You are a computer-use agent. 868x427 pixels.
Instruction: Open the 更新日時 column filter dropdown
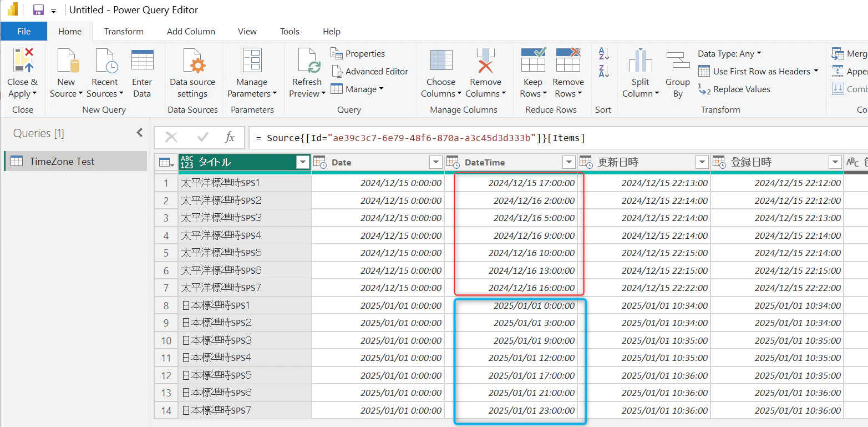[702, 162]
